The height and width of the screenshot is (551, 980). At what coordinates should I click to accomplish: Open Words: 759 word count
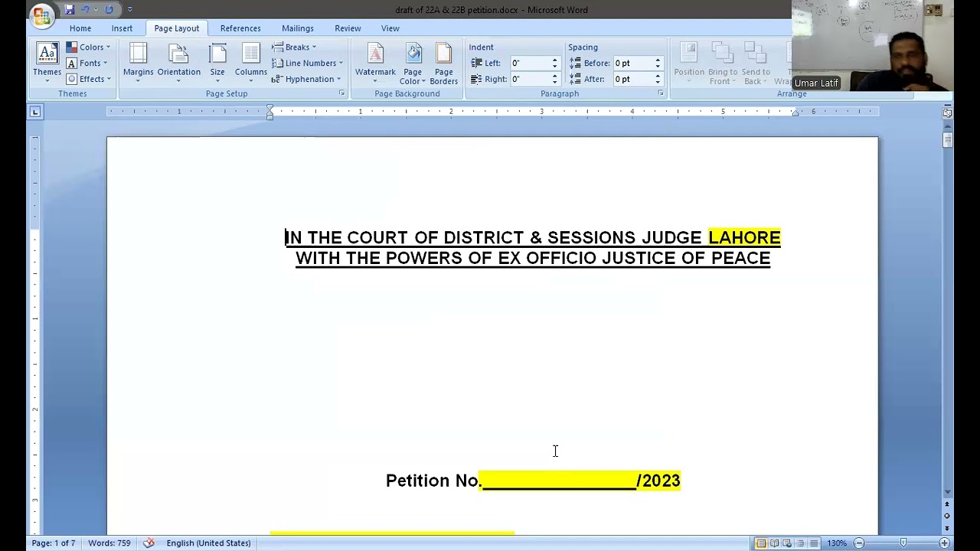tap(109, 543)
